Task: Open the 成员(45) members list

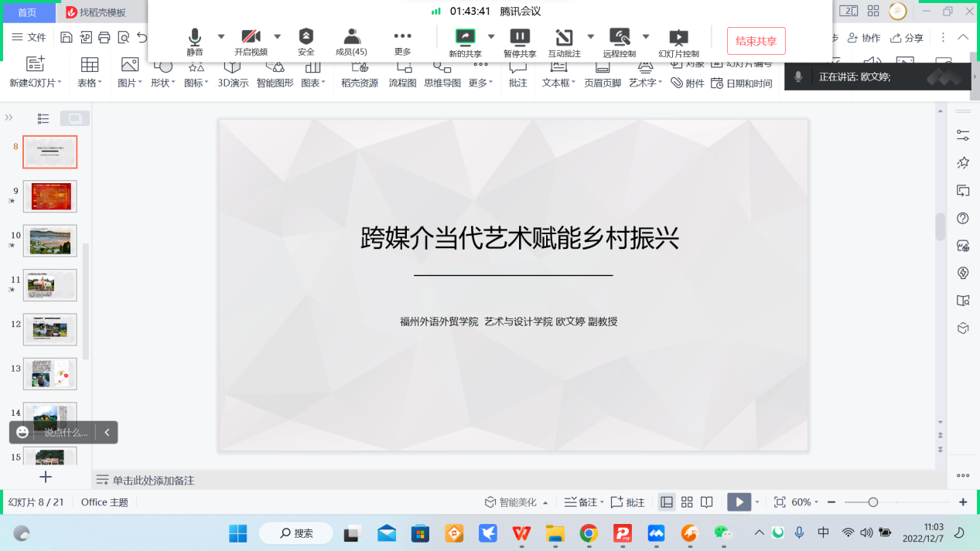Action: click(x=351, y=41)
